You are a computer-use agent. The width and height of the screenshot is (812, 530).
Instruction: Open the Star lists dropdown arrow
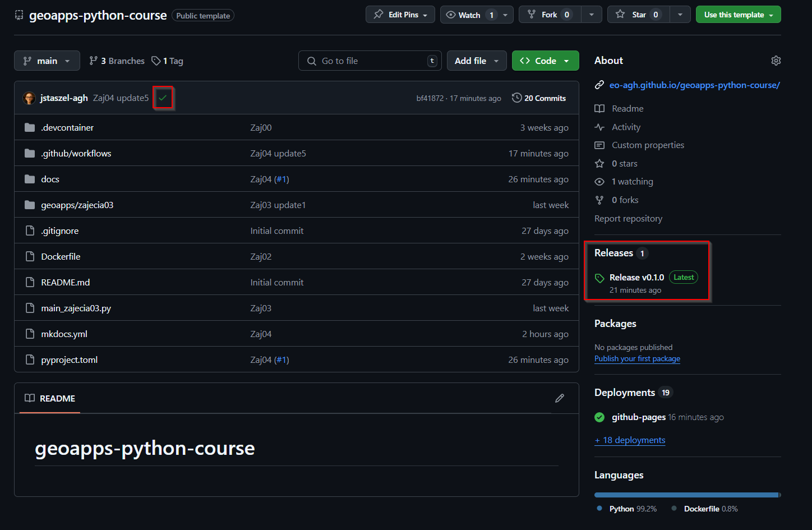[x=680, y=15]
